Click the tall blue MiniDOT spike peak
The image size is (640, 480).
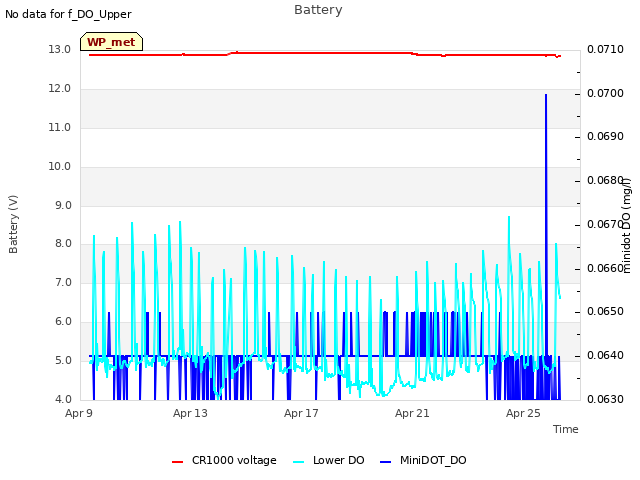[546, 95]
